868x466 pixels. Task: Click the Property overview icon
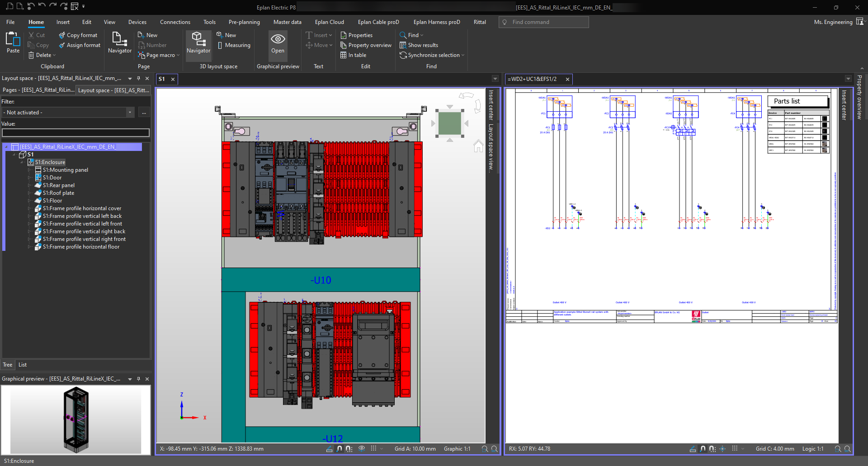tap(344, 45)
